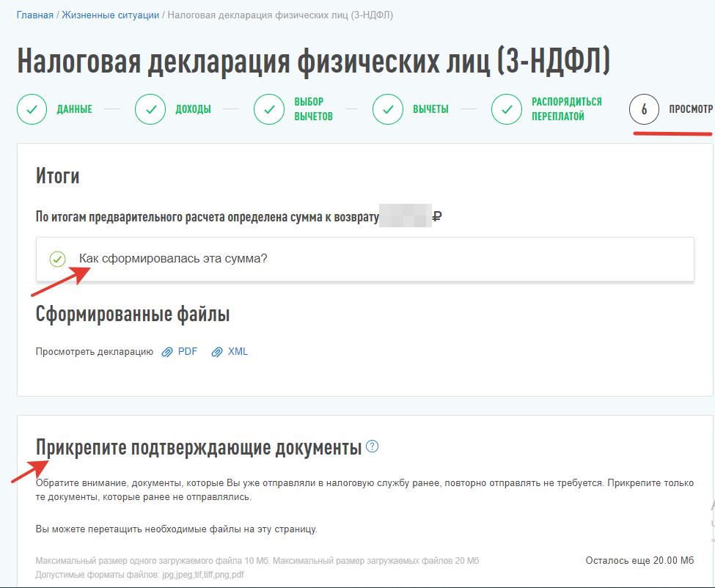Image resolution: width=715 pixels, height=588 pixels.
Task: Go to the ДАННЫЕ step label
Action: click(74, 109)
